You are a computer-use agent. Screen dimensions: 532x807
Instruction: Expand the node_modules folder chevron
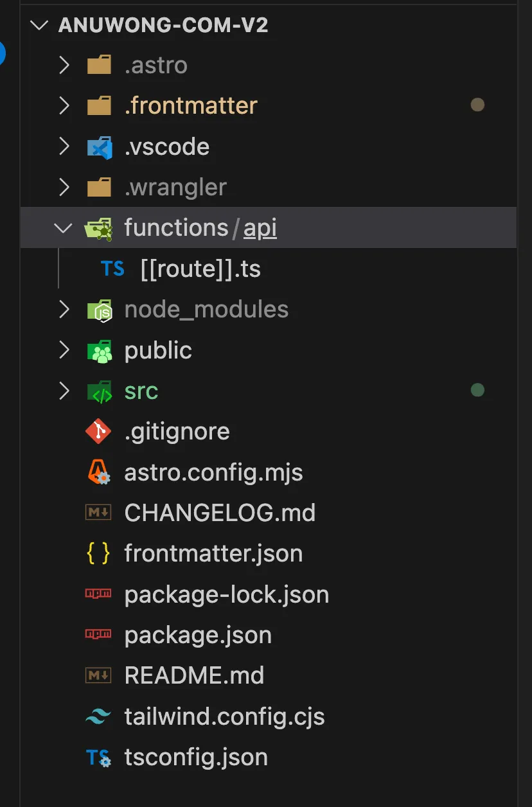[64, 309]
